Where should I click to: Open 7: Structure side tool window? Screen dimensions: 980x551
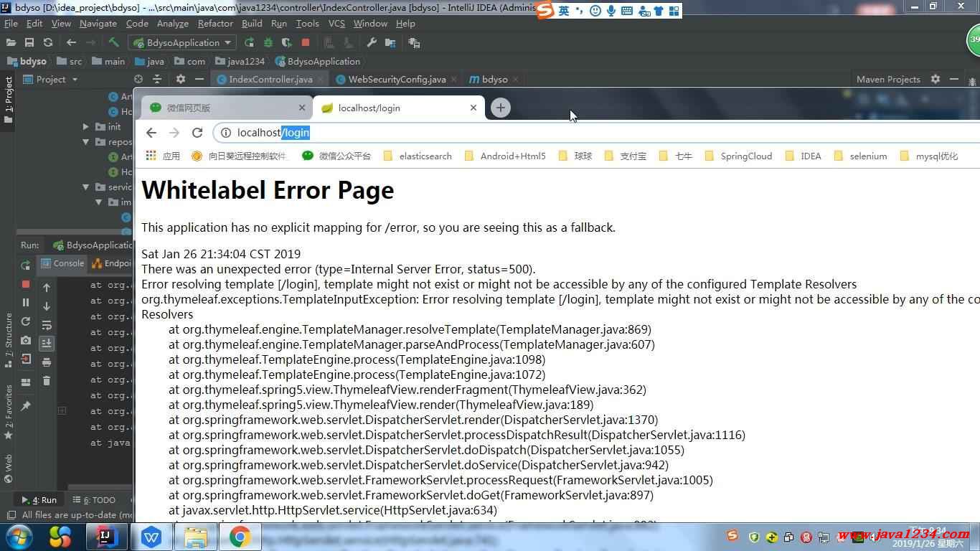pyautogui.click(x=9, y=339)
